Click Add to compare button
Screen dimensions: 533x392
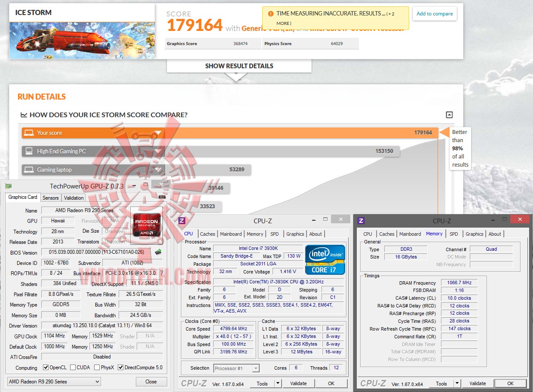click(435, 14)
